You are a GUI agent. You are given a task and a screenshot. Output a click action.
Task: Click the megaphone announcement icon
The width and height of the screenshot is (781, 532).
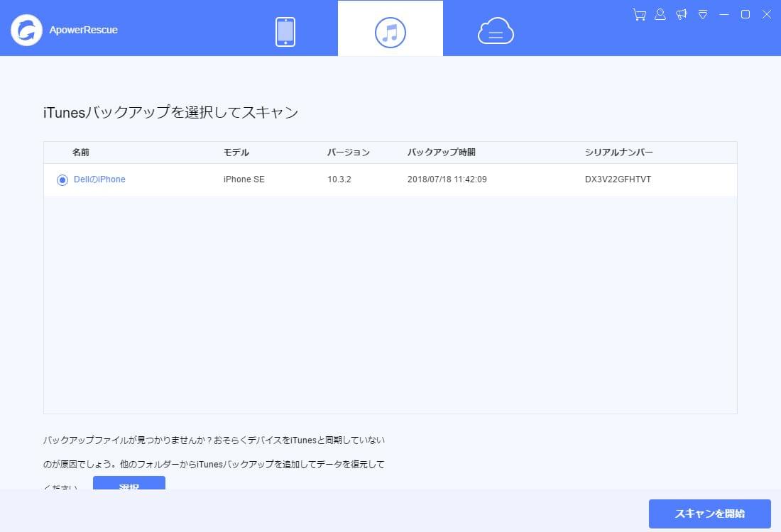(682, 14)
